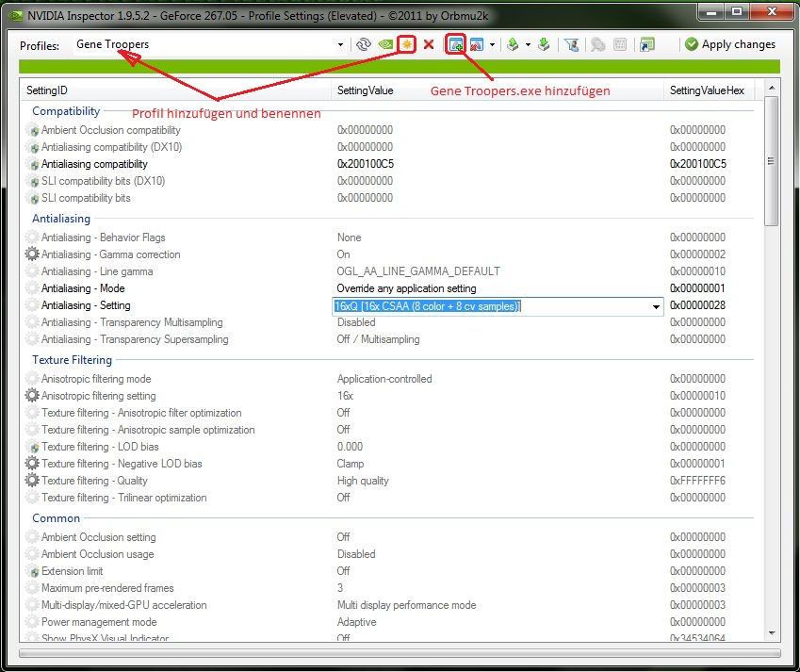Open the Profiles dropdown showing Gene Troopers
The height and width of the screenshot is (672, 800).
click(x=340, y=45)
